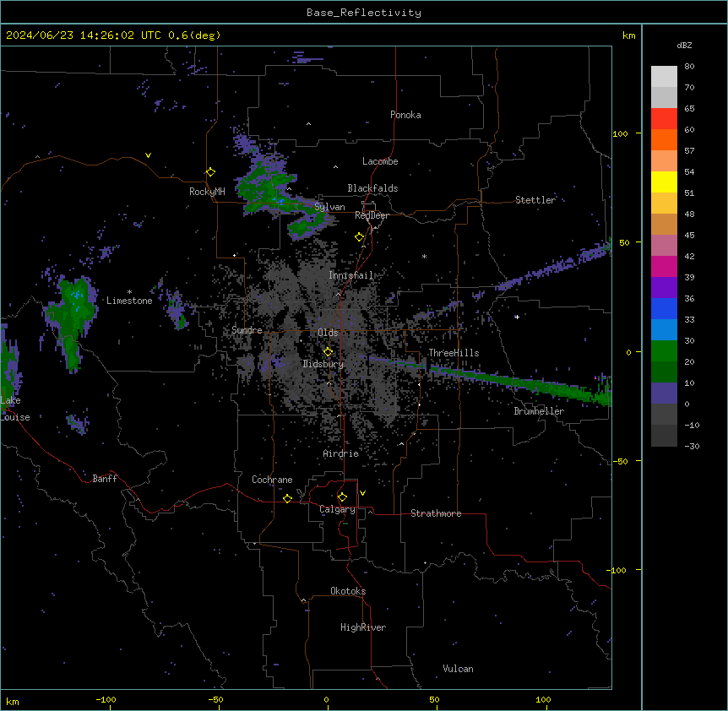Click the Strathmore label
Screen dimensions: 728x711
click(436, 513)
